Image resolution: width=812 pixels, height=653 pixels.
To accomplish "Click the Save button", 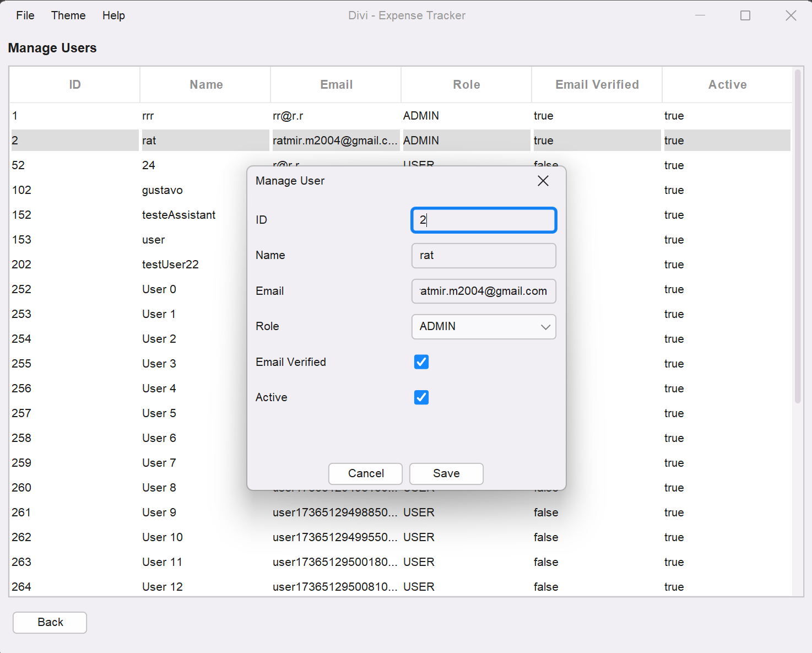I will coord(446,473).
